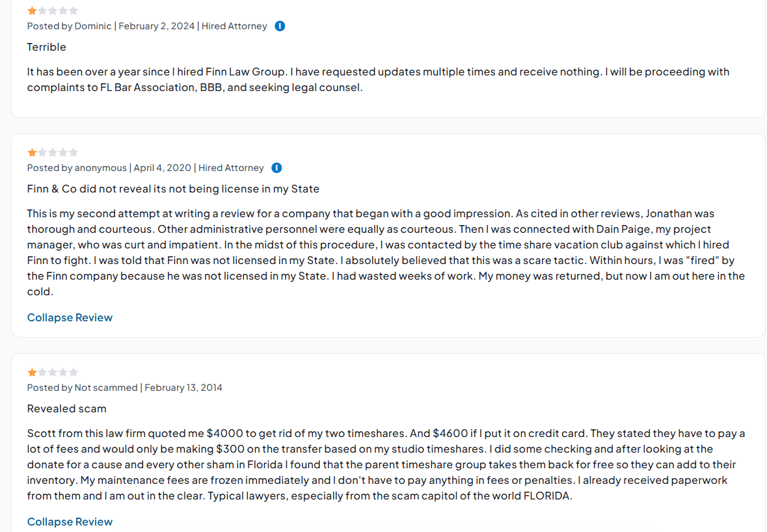This screenshot has width=767, height=532.
Task: Click info icon beside Dominic's Hired Attorney label
Action: [x=280, y=26]
